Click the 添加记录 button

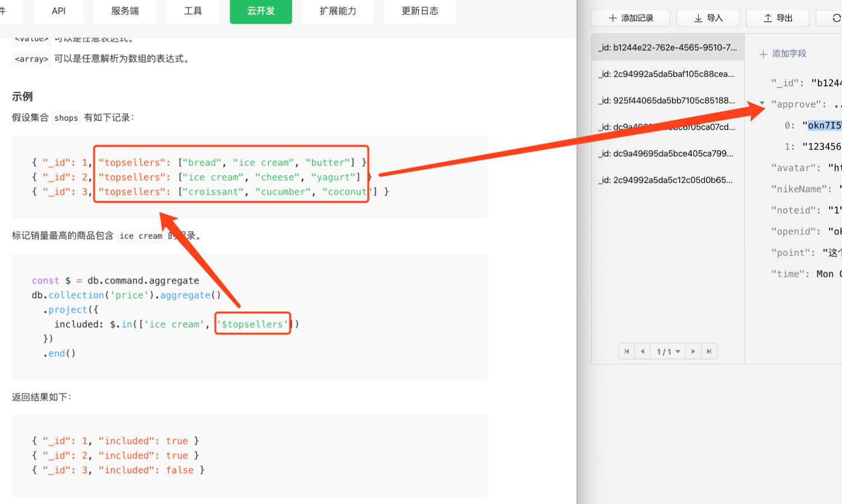click(x=630, y=18)
